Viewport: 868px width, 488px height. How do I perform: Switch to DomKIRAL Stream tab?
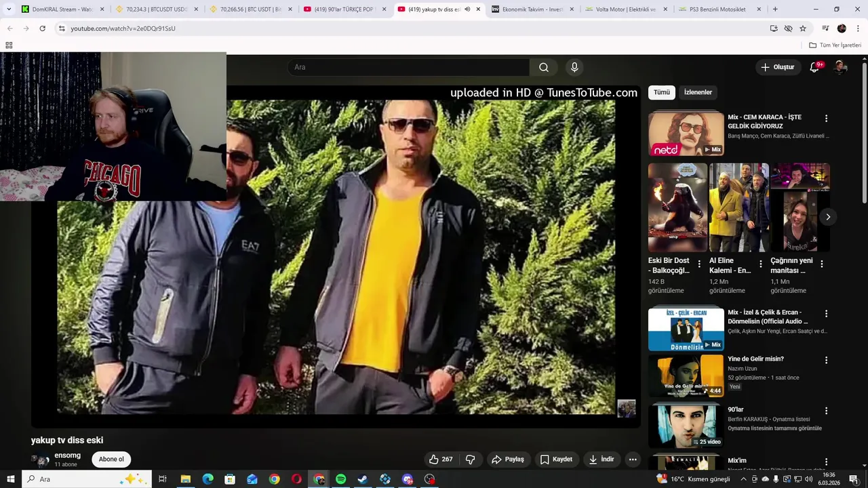(x=64, y=9)
